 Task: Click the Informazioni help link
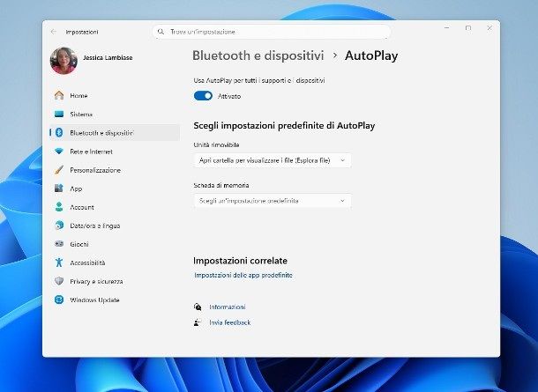(x=227, y=307)
